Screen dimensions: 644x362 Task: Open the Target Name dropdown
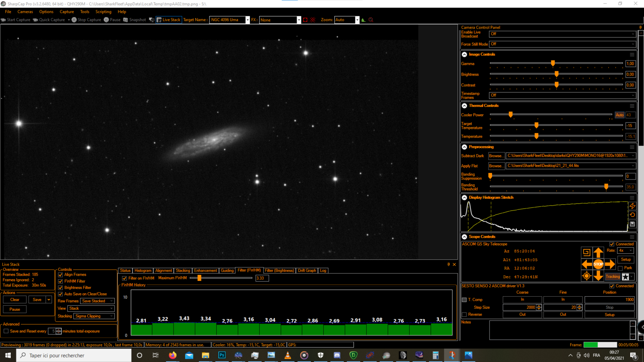tap(247, 19)
